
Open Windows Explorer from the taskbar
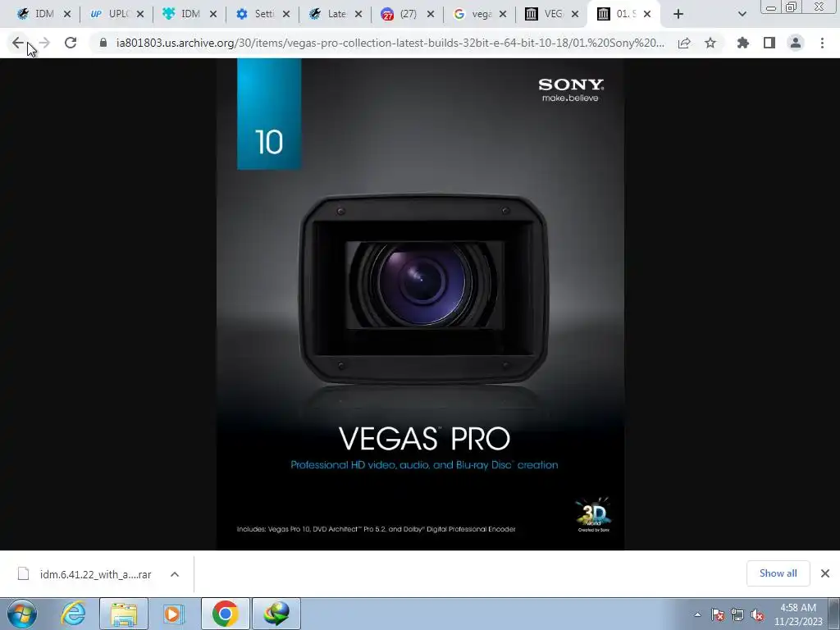point(123,614)
